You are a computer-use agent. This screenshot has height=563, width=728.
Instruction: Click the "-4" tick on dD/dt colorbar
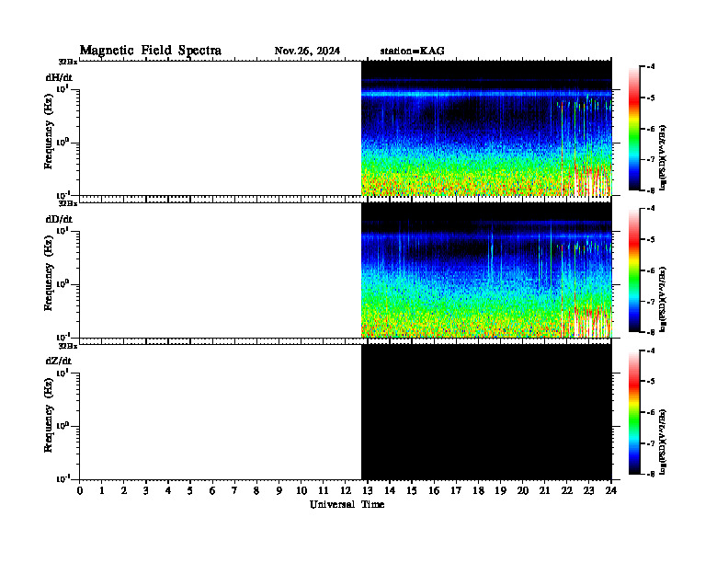(651, 209)
